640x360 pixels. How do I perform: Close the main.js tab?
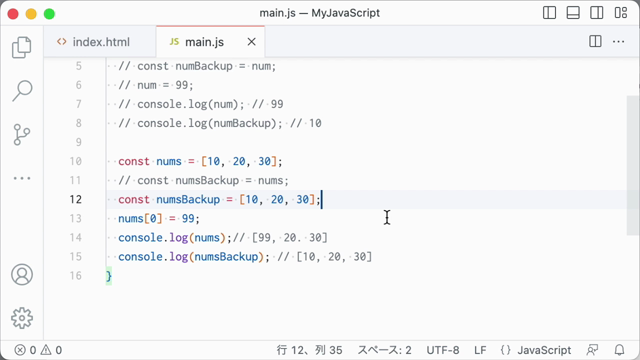pos(251,42)
